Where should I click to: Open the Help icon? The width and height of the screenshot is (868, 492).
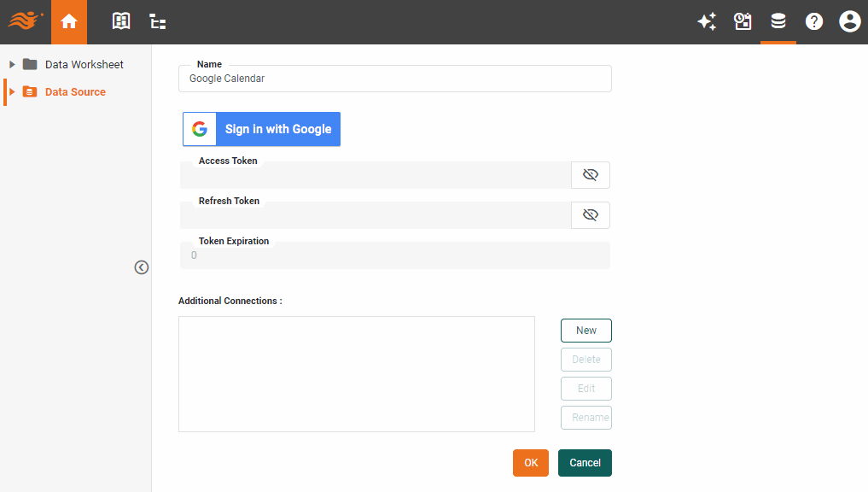814,21
